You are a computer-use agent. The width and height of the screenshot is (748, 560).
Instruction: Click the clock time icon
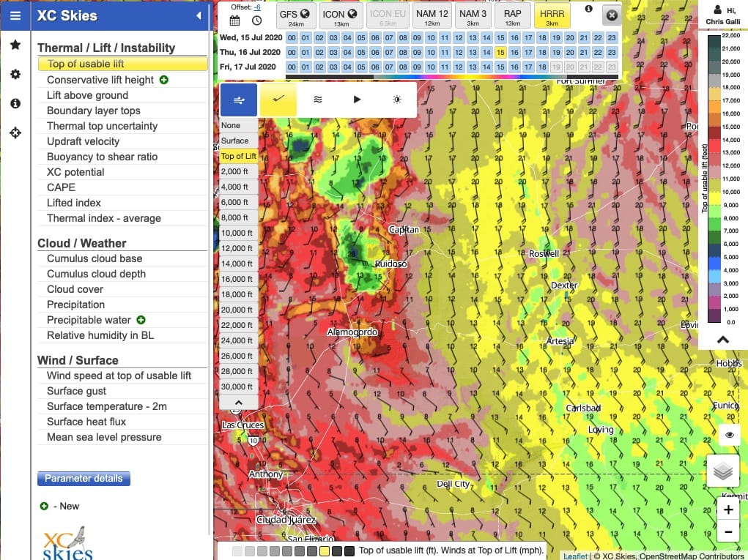[256, 20]
